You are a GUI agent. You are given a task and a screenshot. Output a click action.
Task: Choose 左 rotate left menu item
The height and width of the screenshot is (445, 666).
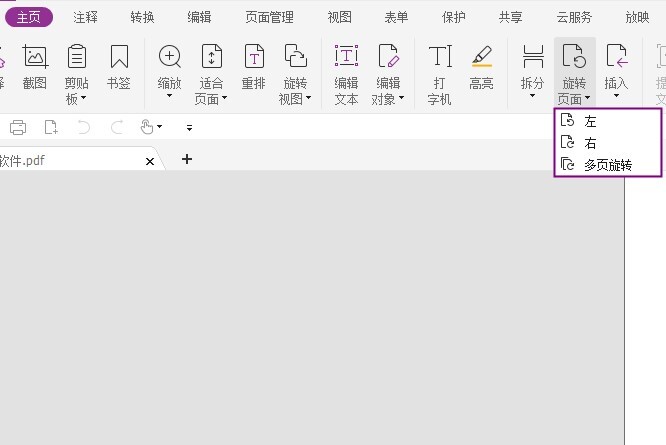(608, 121)
